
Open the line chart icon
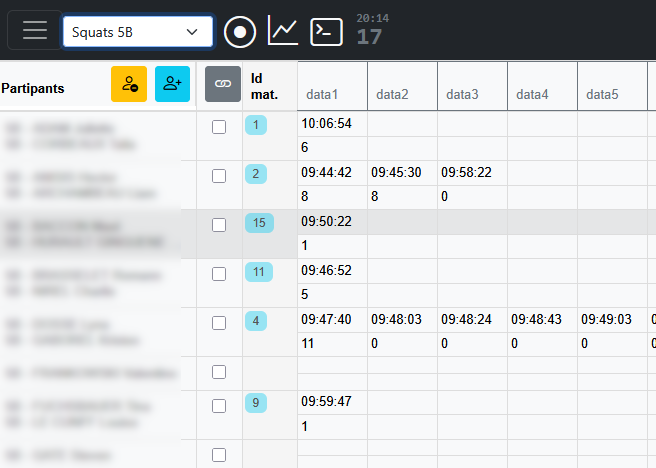click(x=283, y=31)
